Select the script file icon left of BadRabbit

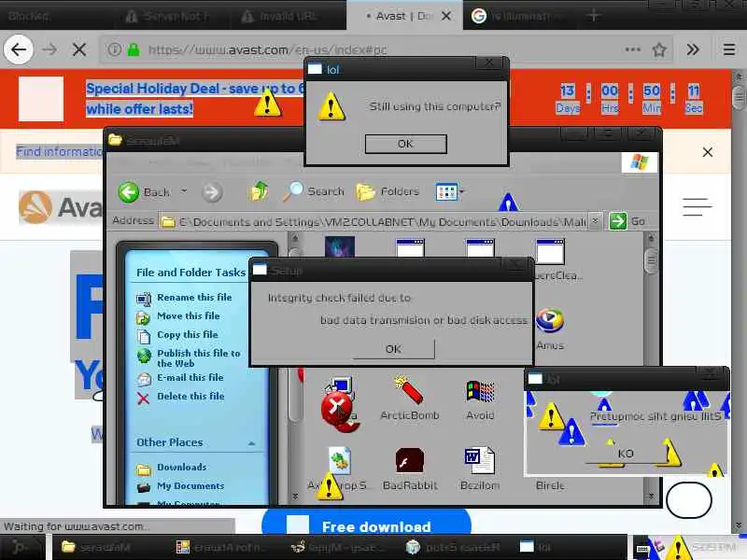(x=340, y=461)
